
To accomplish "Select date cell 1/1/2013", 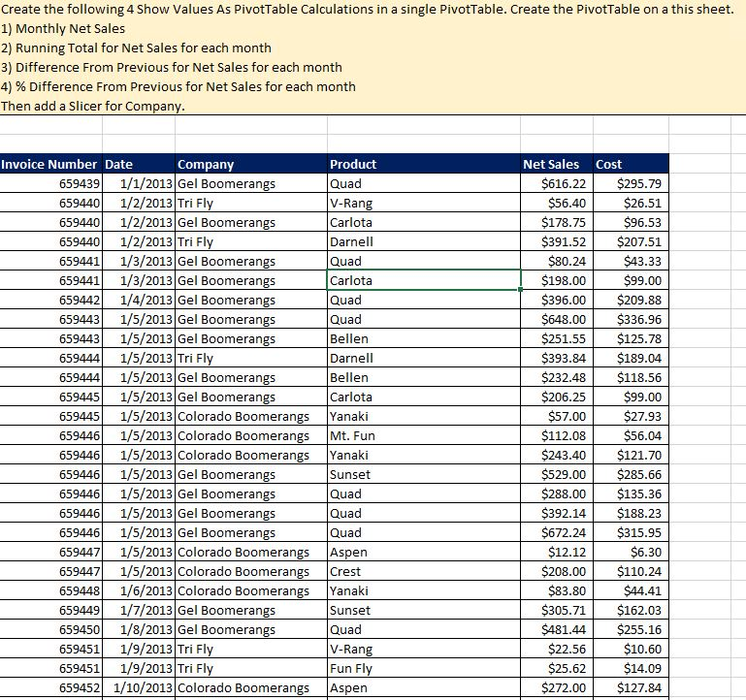I will 139,183.
